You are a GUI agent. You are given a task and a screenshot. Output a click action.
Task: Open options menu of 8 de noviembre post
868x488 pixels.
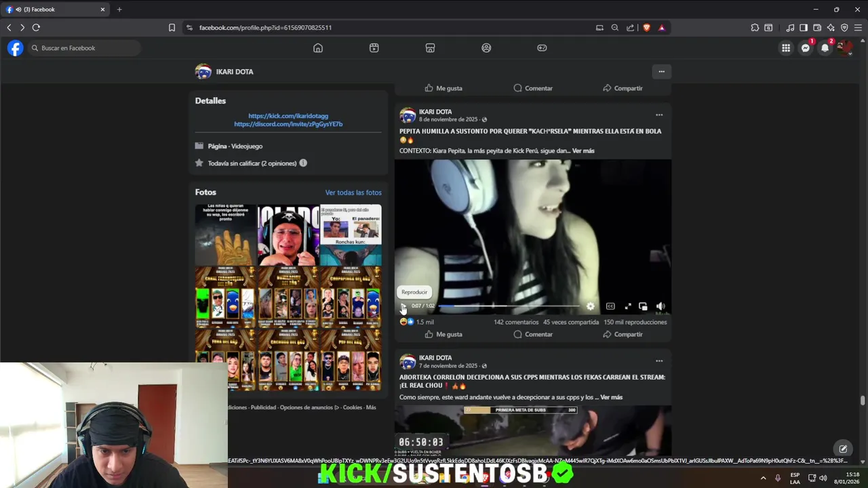(x=659, y=115)
